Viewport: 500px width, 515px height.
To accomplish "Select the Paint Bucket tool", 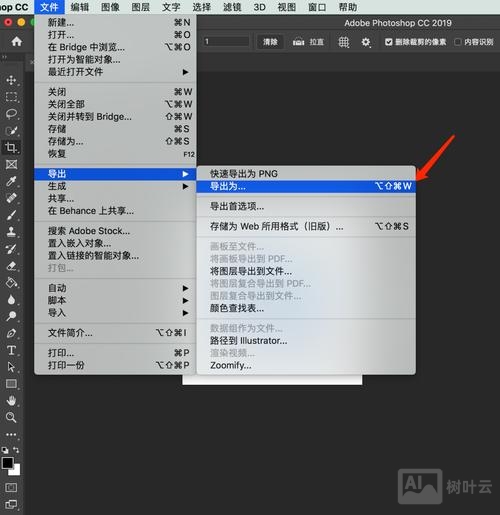I will 11,283.
